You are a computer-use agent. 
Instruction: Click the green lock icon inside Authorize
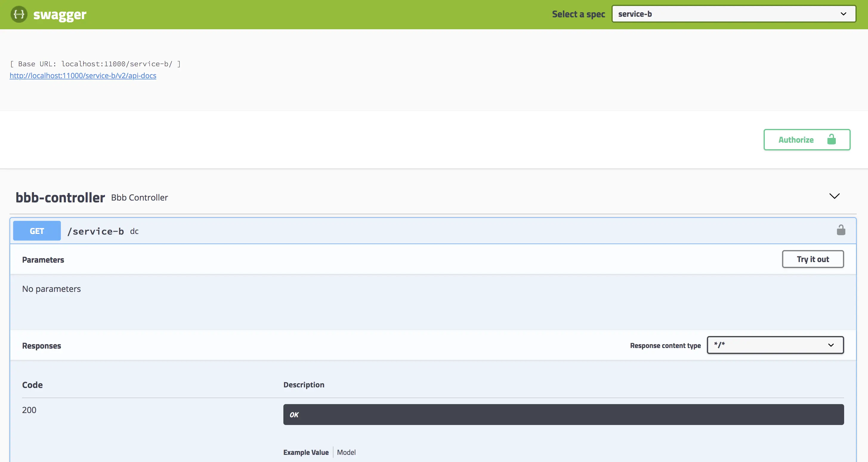831,139
